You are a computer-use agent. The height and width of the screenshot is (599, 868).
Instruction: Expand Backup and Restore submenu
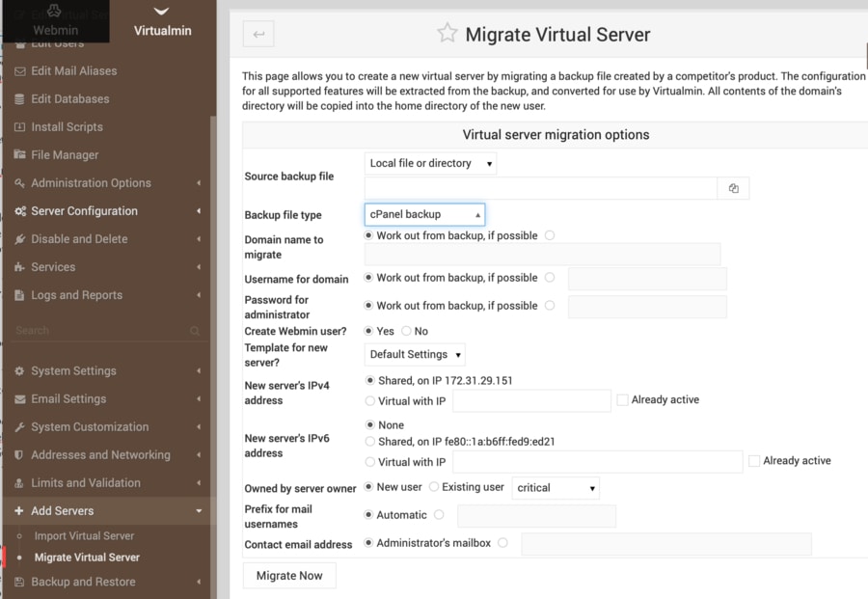tap(199, 582)
